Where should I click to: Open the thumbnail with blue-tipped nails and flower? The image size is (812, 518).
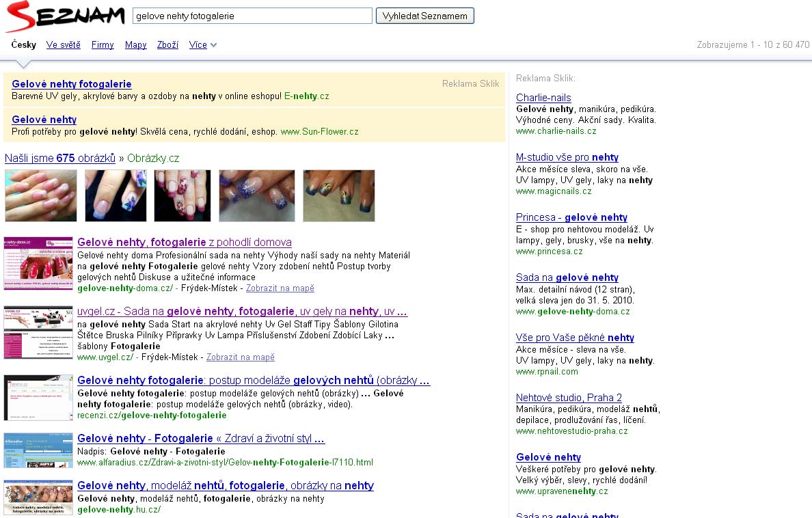[x=116, y=196]
